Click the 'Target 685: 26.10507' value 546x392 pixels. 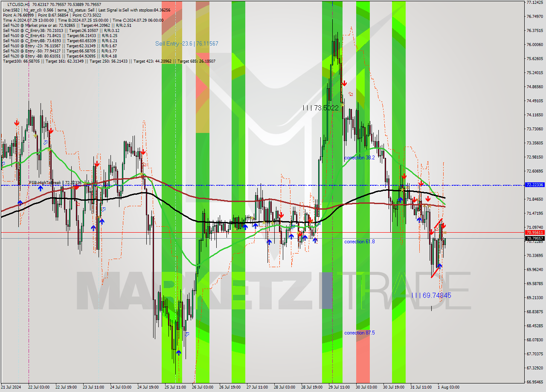click(x=196, y=61)
